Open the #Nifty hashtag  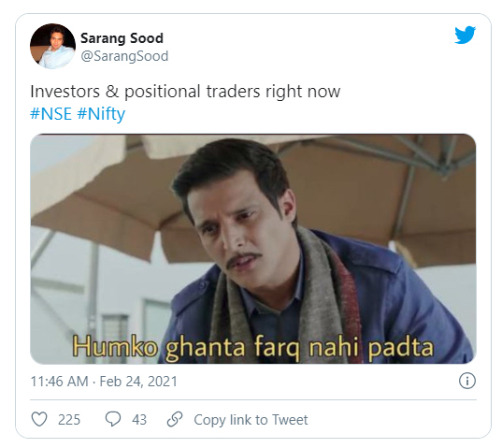(101, 114)
